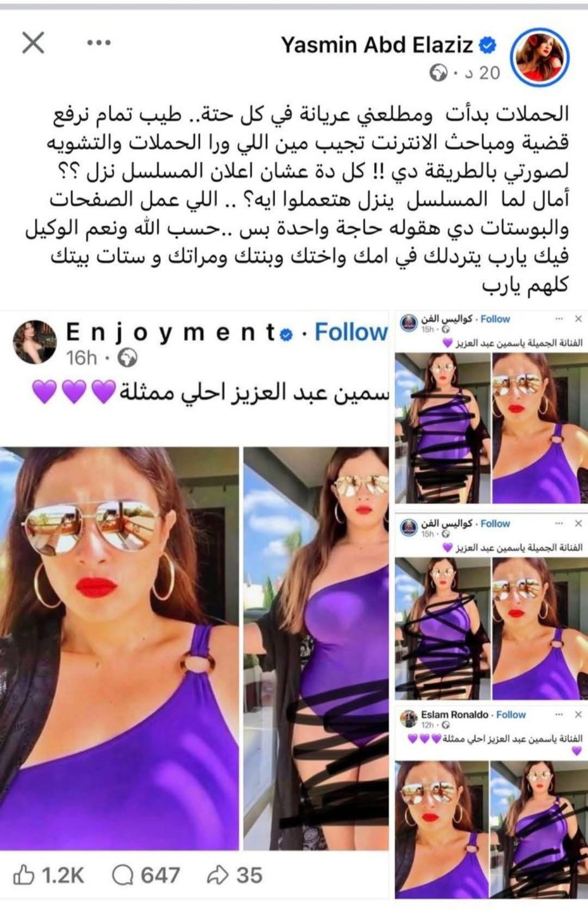Follow the first كواليس الفن post
Image resolution: width=588 pixels, height=915 pixels.
(x=495, y=319)
